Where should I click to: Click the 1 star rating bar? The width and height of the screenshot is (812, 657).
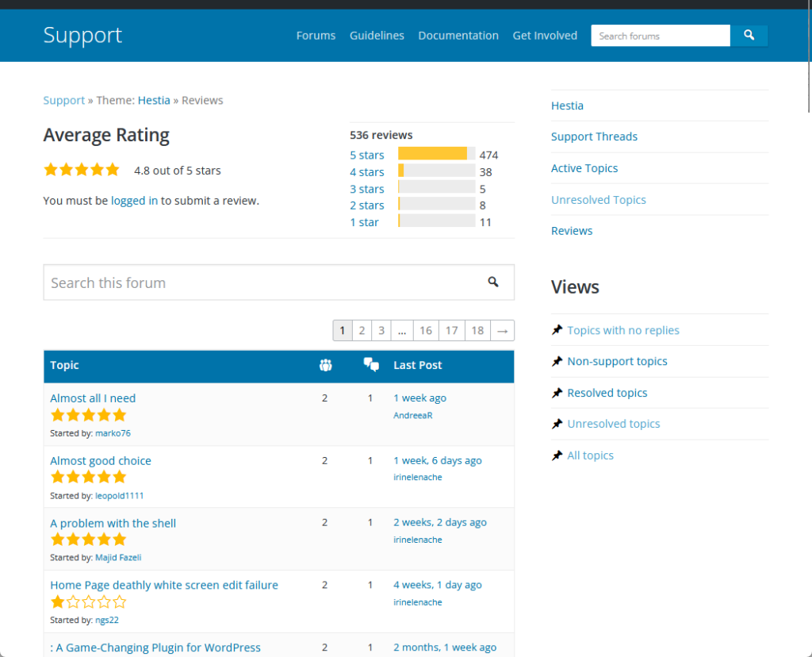pyautogui.click(x=437, y=221)
